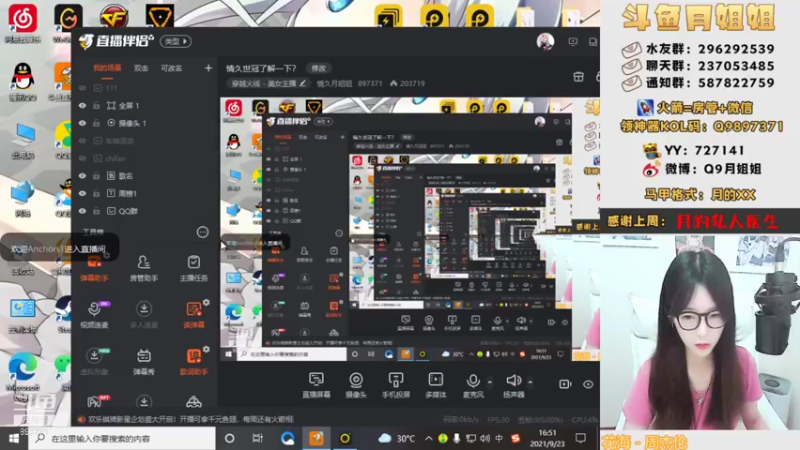Open Task View on taskbar
The image size is (800, 450).
258,438
